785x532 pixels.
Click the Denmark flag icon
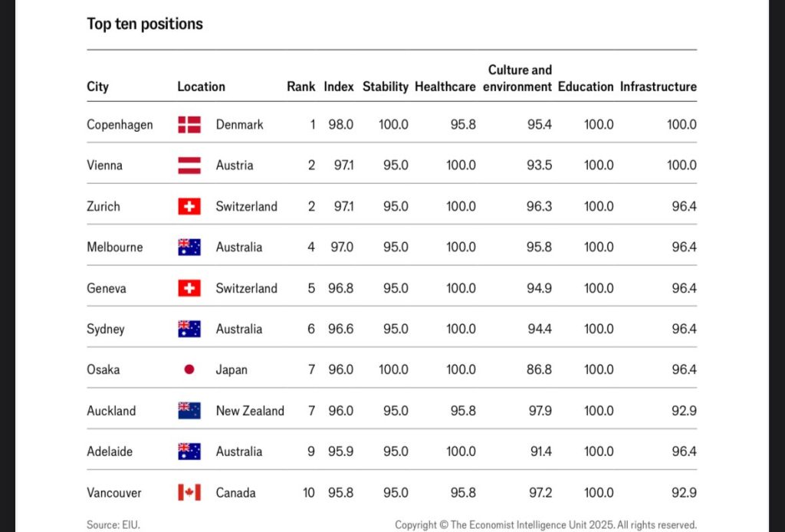[189, 125]
